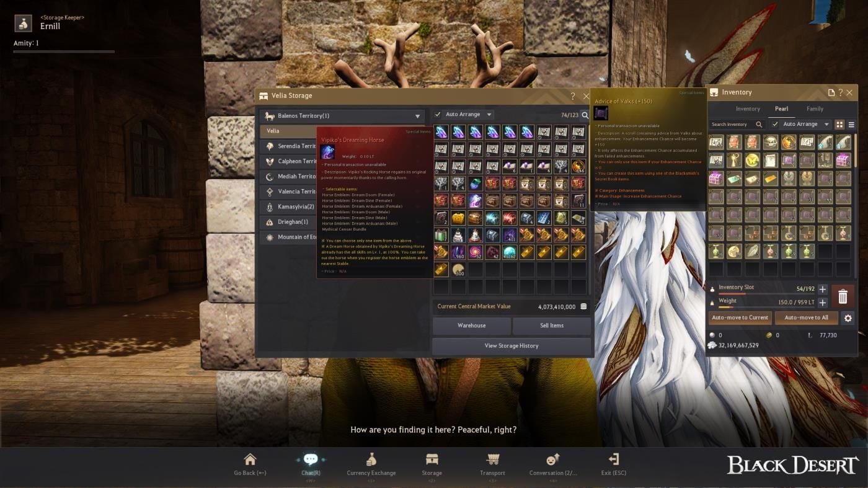Open Transport wagon option
Viewport: 868px width, 488px height.
pos(493,459)
